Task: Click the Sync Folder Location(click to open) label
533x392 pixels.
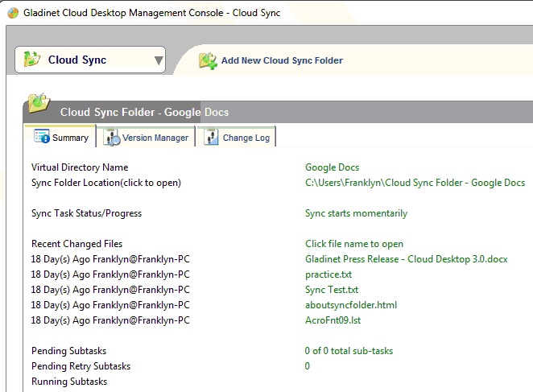Action: 106,183
